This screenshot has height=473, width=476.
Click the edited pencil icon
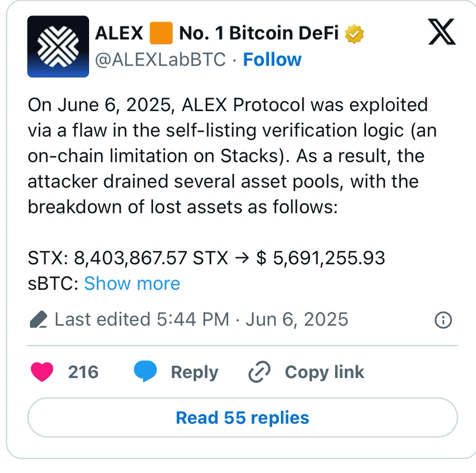click(38, 319)
